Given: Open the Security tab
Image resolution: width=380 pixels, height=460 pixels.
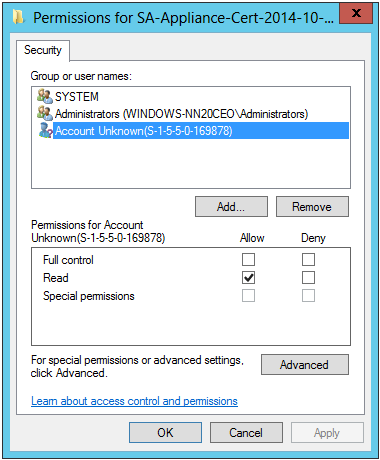Looking at the screenshot, I should 43,50.
